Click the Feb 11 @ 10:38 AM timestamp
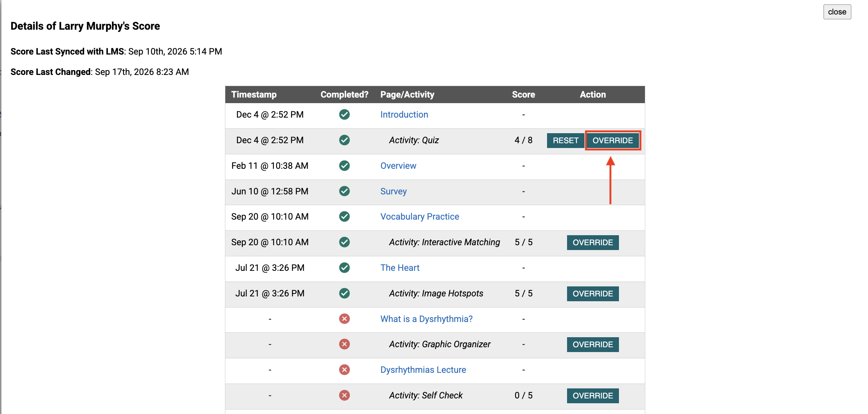 click(x=270, y=166)
